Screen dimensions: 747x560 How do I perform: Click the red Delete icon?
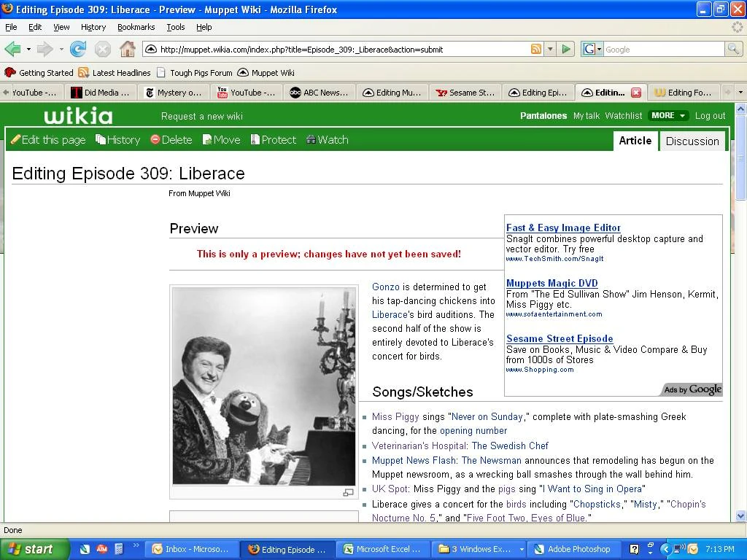(155, 139)
